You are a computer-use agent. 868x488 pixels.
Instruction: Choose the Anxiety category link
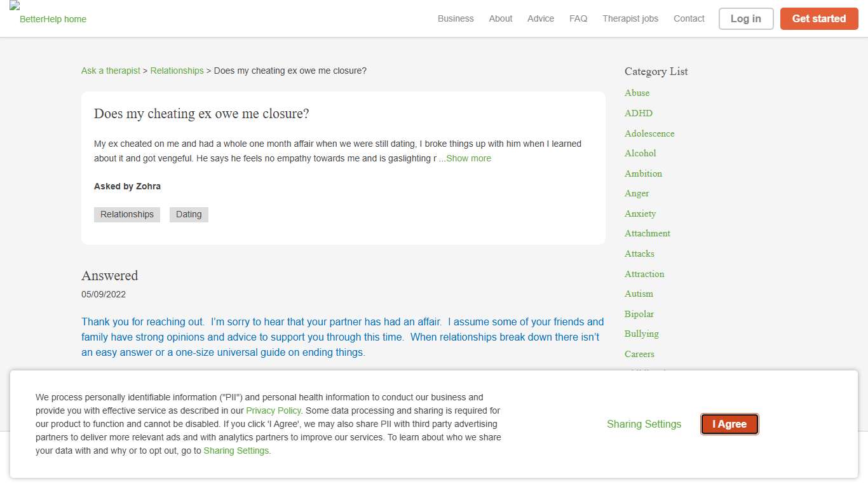click(640, 213)
